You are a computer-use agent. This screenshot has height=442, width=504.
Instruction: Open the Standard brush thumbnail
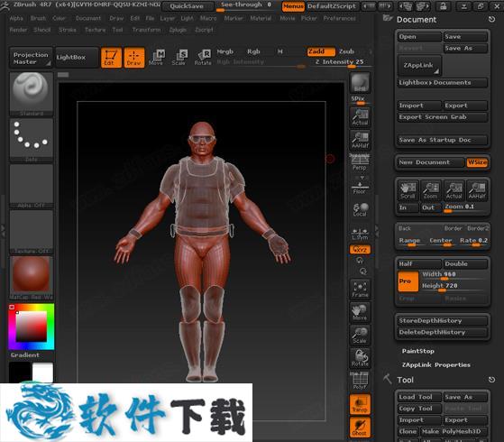pyautogui.click(x=32, y=94)
